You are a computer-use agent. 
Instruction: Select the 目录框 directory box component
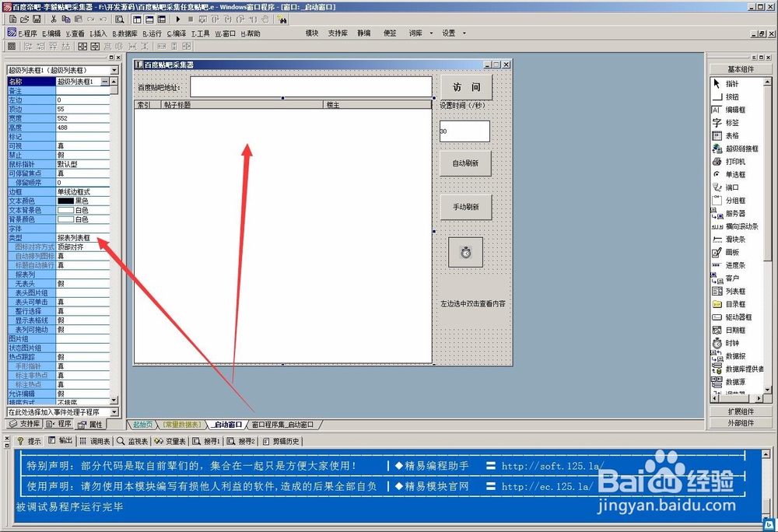[737, 304]
